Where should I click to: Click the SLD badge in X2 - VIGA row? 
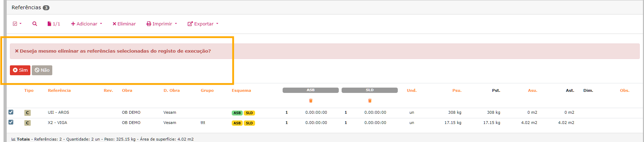[x=249, y=123]
